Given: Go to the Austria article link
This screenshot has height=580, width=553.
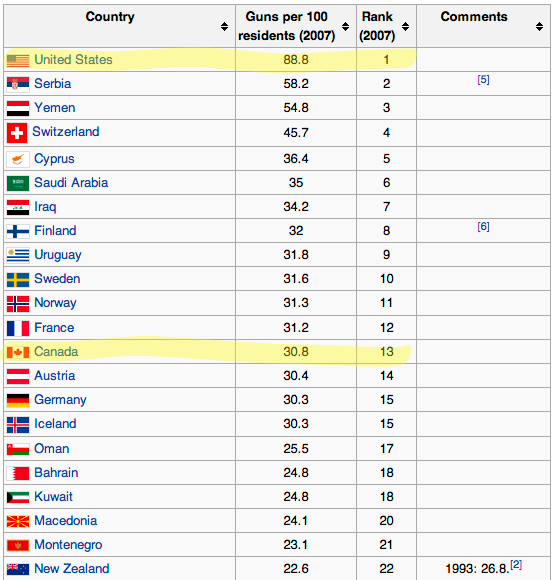Looking at the screenshot, I should tap(55, 376).
